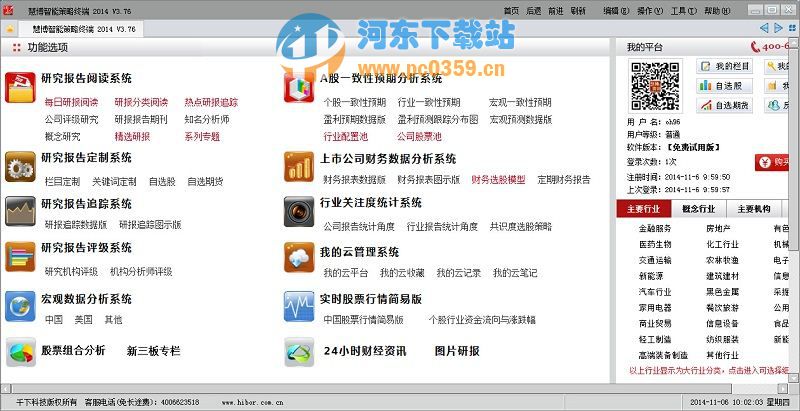Viewport: 800px width, 411px height.
Task: Open 研报追踪图示版 link
Action: [151, 225]
